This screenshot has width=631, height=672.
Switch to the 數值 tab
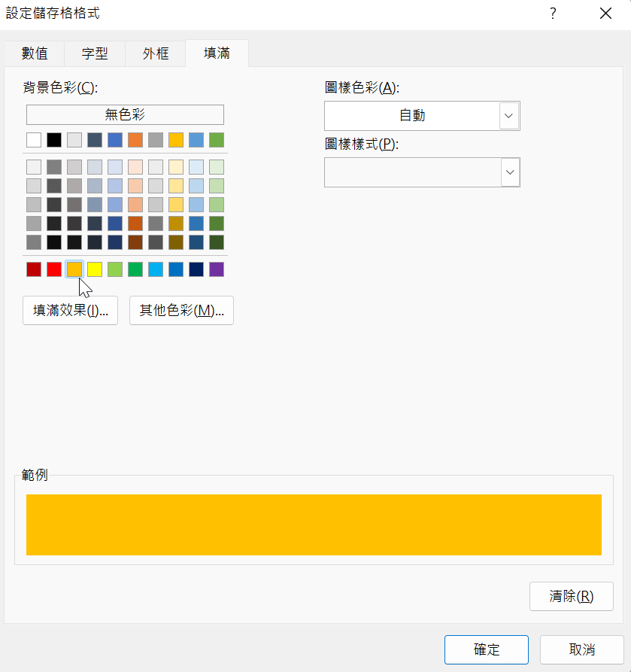[x=35, y=53]
